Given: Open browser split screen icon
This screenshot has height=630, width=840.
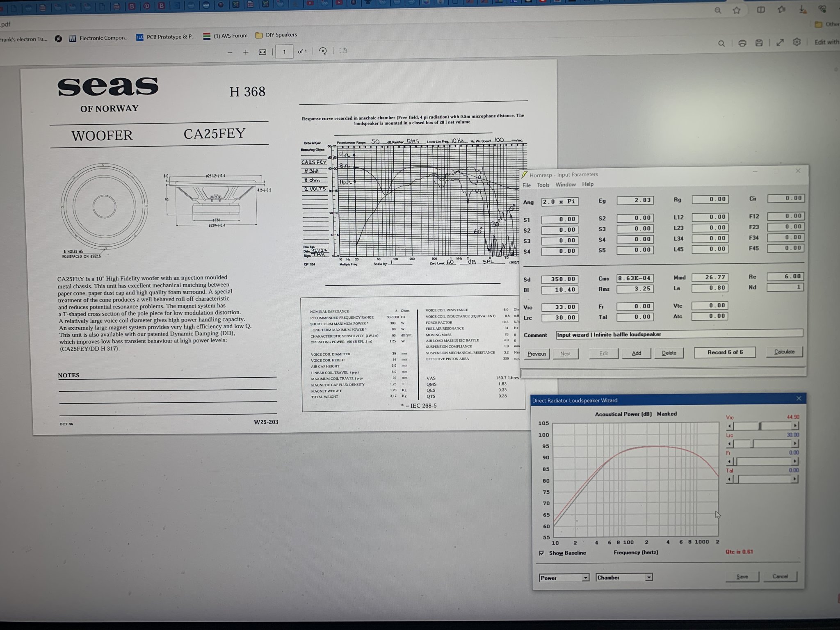Looking at the screenshot, I should point(761,10).
